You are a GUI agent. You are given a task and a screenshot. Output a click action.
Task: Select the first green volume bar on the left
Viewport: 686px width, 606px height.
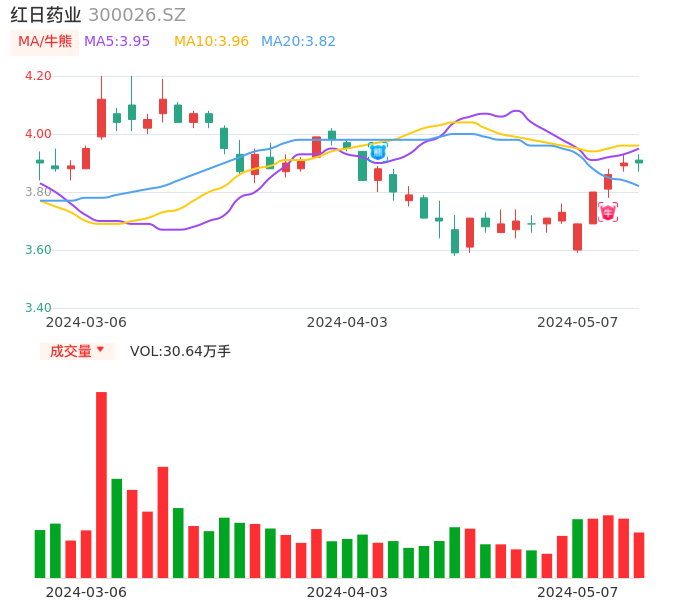point(40,553)
